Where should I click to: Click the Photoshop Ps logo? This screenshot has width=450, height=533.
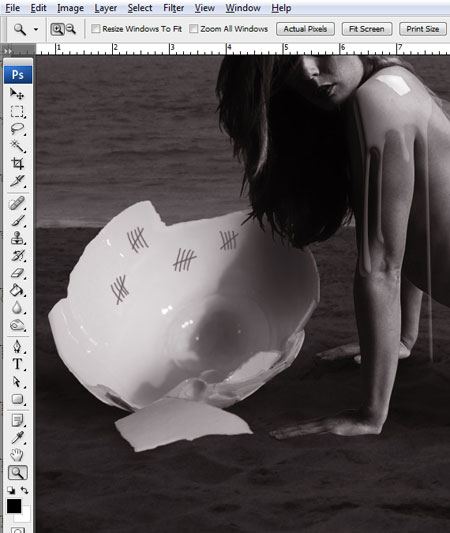point(18,75)
